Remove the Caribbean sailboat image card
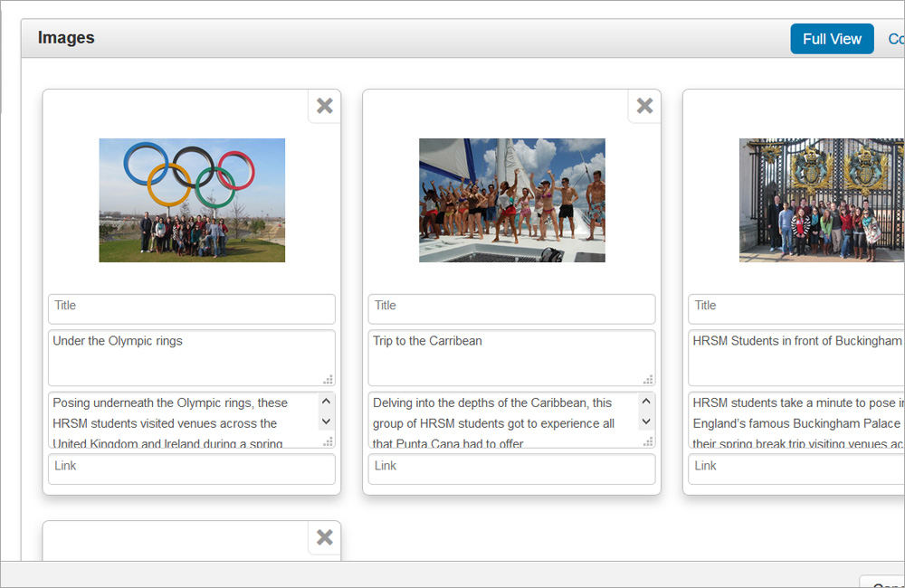This screenshot has height=588, width=905. click(644, 106)
